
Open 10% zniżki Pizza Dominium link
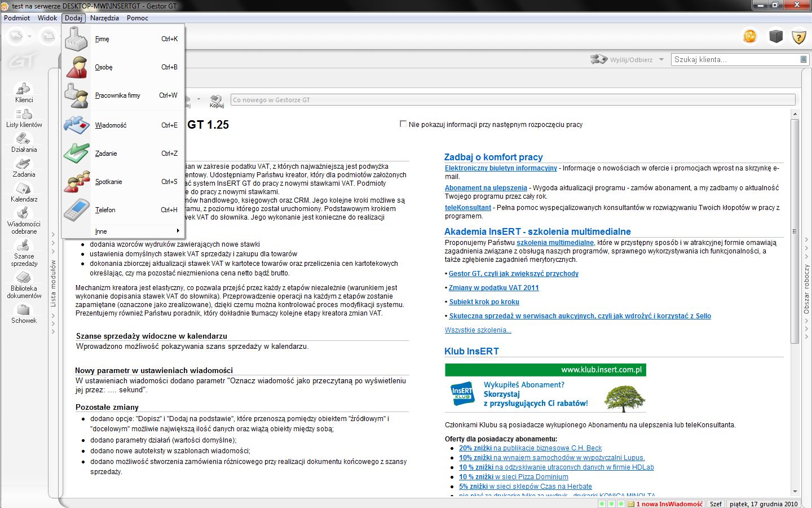click(514, 477)
